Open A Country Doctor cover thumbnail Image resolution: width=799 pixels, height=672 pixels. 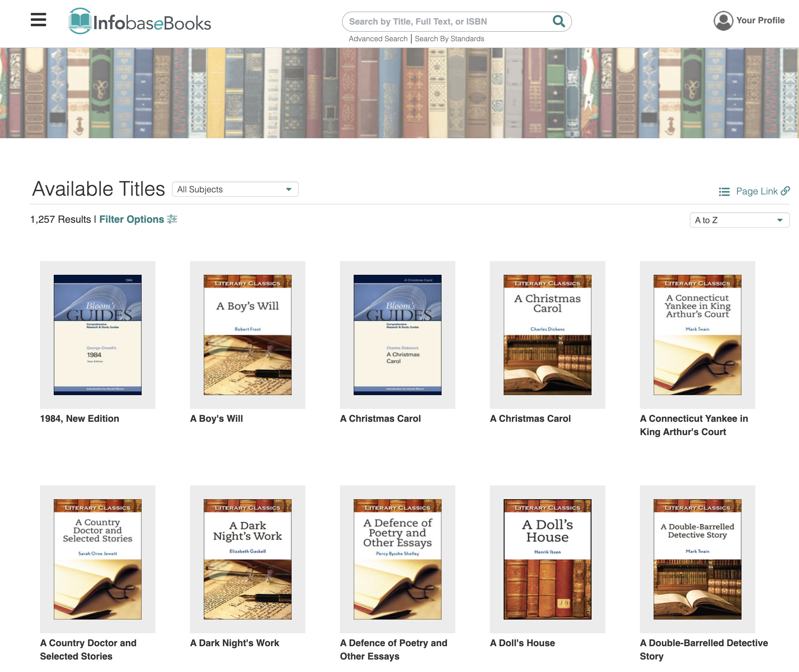click(x=97, y=559)
